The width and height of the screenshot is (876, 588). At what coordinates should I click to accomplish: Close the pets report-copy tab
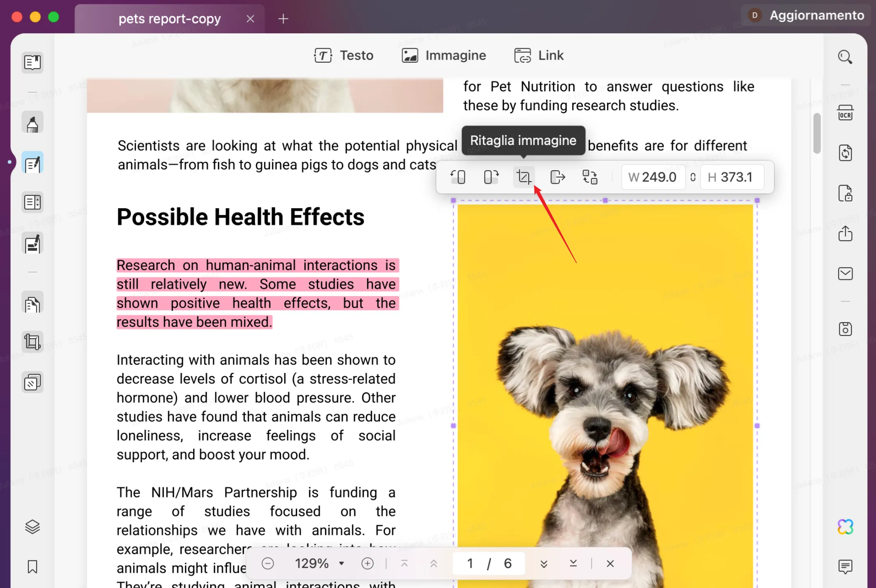tap(250, 19)
